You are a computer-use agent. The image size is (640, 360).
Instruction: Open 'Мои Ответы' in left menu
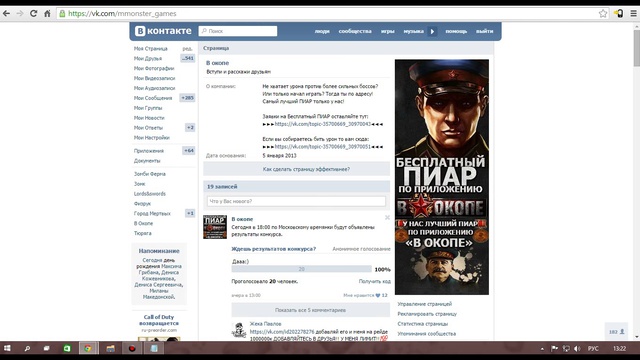(x=148, y=128)
